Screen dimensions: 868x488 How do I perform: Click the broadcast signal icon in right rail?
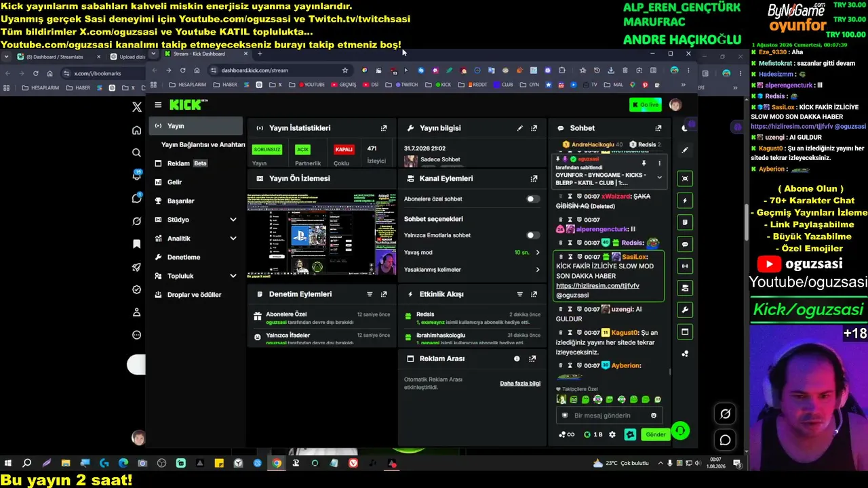pos(685,266)
